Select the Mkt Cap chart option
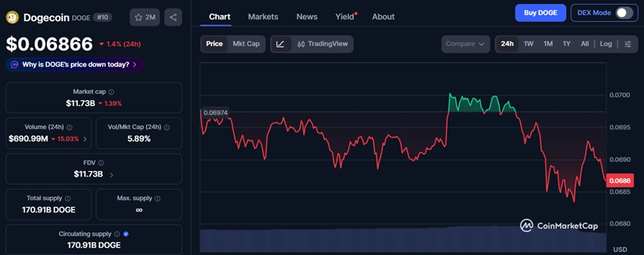This screenshot has height=255, width=644. click(x=246, y=44)
